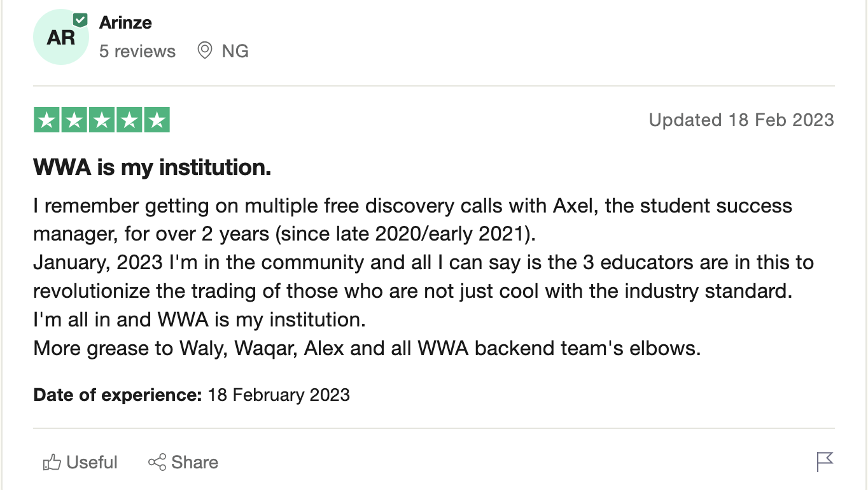Open reviewer Arinze's profile name
This screenshot has width=868, height=490.
coord(125,23)
